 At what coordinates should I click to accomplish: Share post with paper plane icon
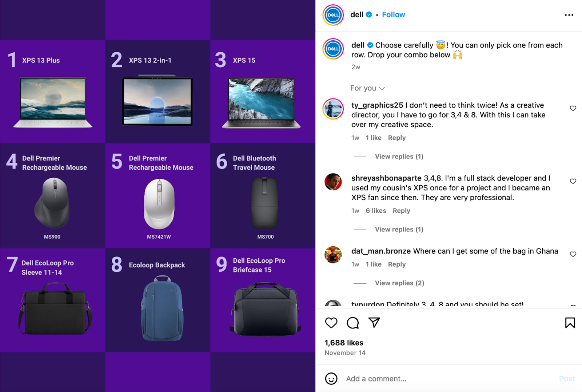coord(374,322)
